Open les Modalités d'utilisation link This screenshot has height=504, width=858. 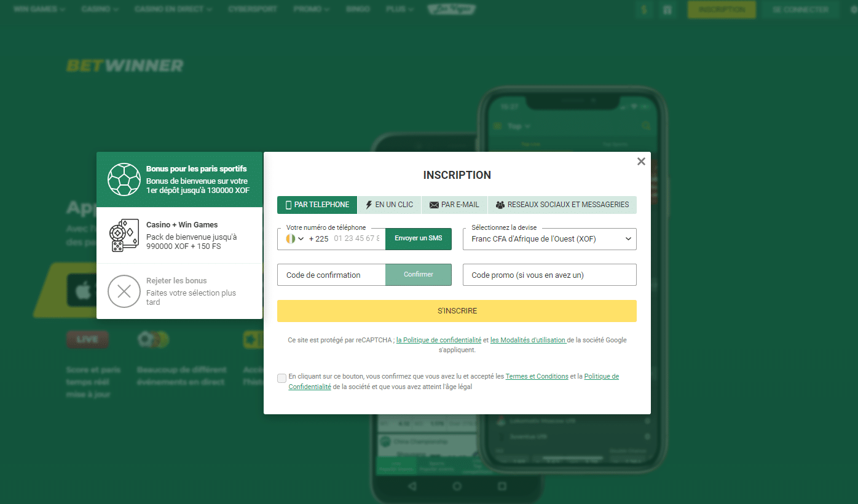click(529, 340)
